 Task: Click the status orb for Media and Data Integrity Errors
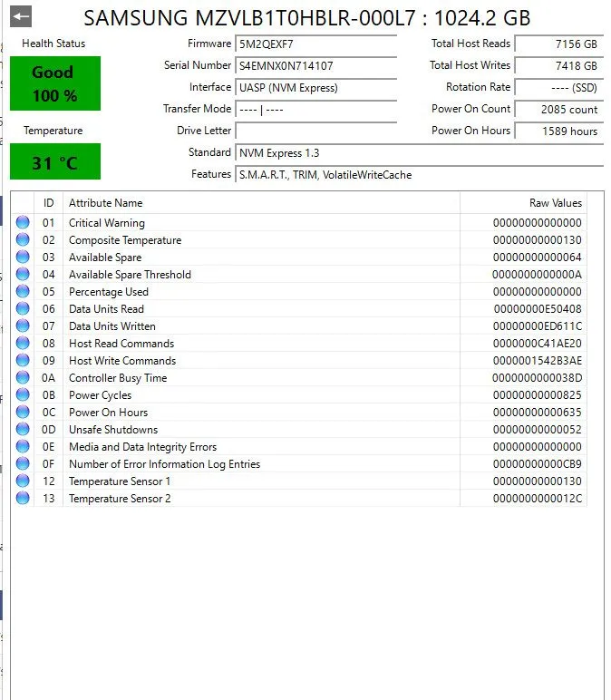[x=23, y=446]
